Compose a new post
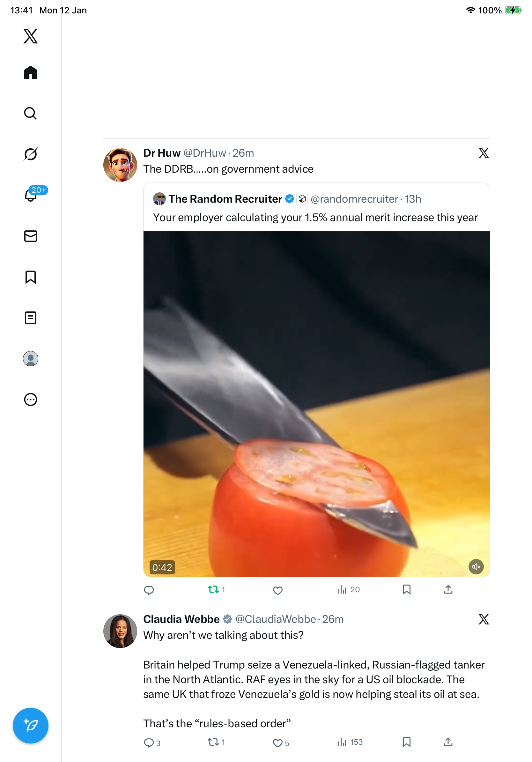The width and height of the screenshot is (532, 762). (31, 726)
